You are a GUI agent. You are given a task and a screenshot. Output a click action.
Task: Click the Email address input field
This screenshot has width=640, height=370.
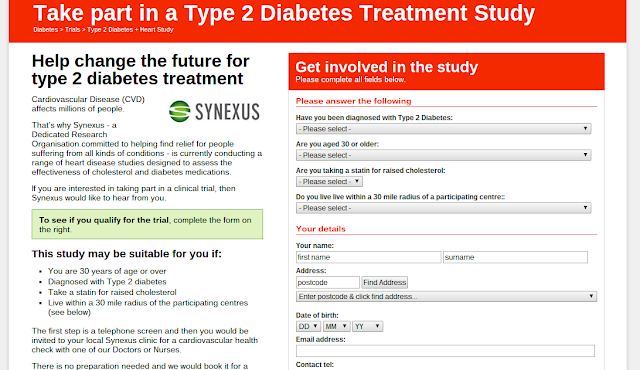click(x=445, y=351)
